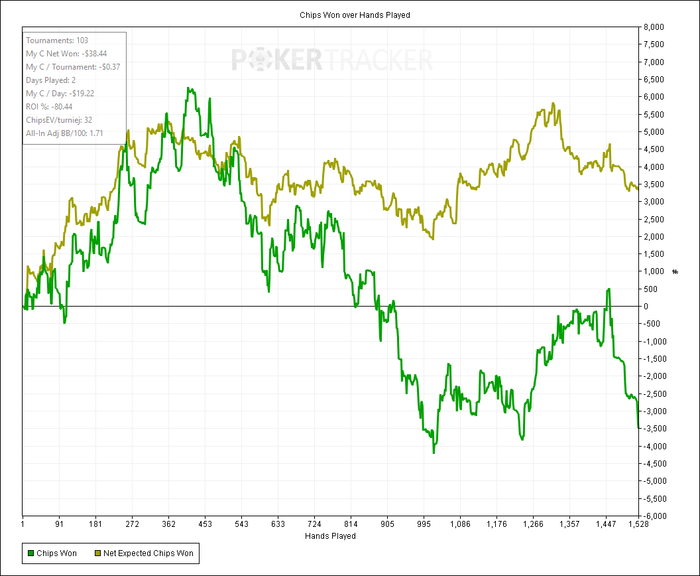Click the y-axis value 5,500
Viewport: 700px width, 576px height.
(654, 115)
